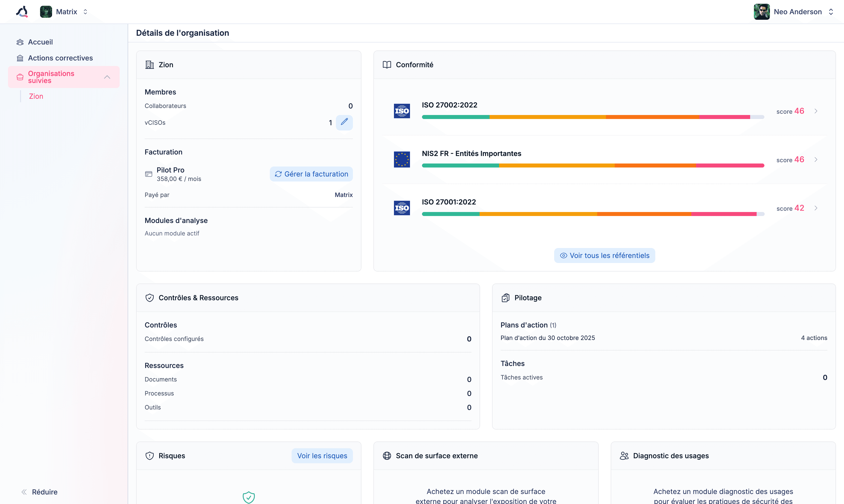Go to Accueil in the sidebar
The height and width of the screenshot is (504, 844).
pos(40,42)
